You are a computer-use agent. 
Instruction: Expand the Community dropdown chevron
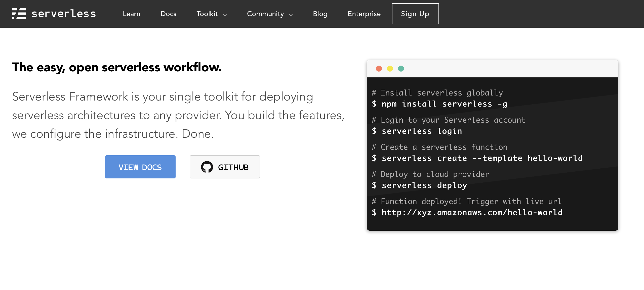click(x=291, y=15)
